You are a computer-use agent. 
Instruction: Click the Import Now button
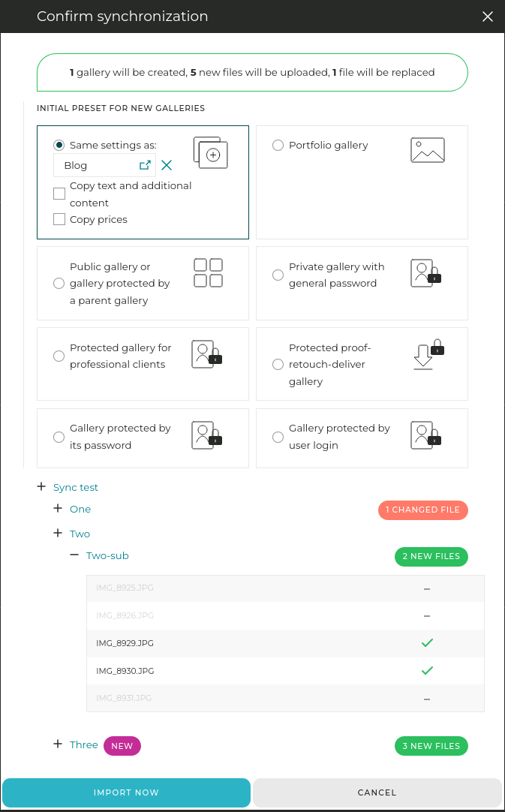(126, 792)
